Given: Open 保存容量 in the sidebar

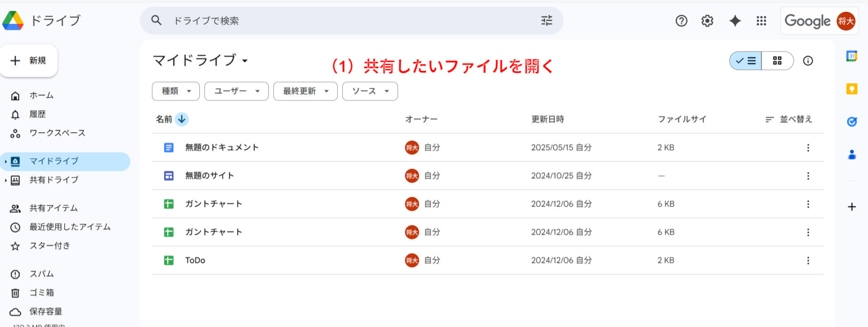Looking at the screenshot, I should (46, 312).
